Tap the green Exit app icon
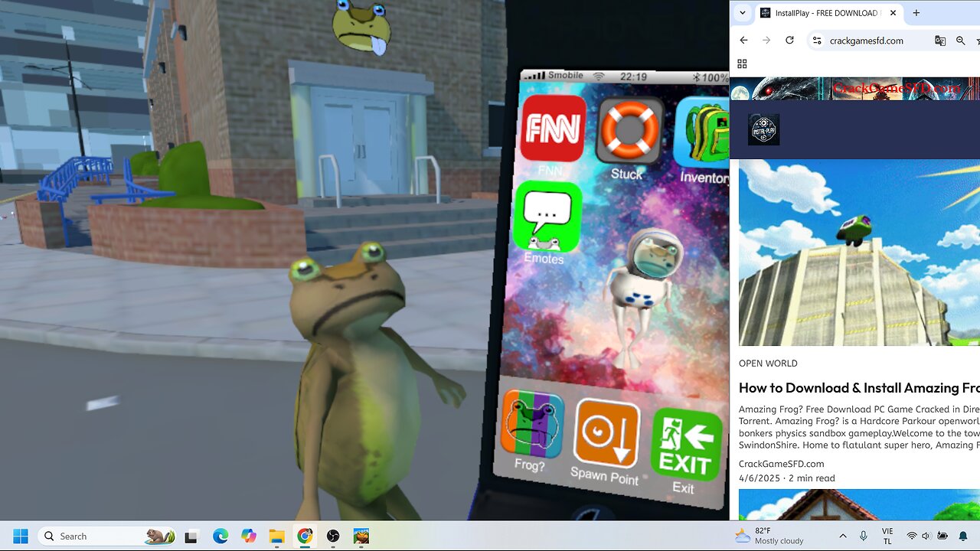Viewport: 980px width, 551px height. [x=686, y=445]
